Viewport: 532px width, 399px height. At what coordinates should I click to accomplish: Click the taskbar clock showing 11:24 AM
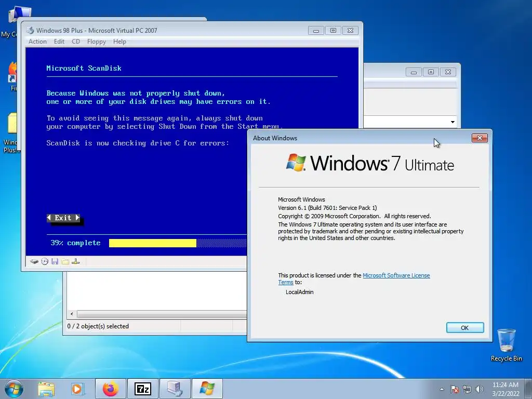pyautogui.click(x=506, y=389)
